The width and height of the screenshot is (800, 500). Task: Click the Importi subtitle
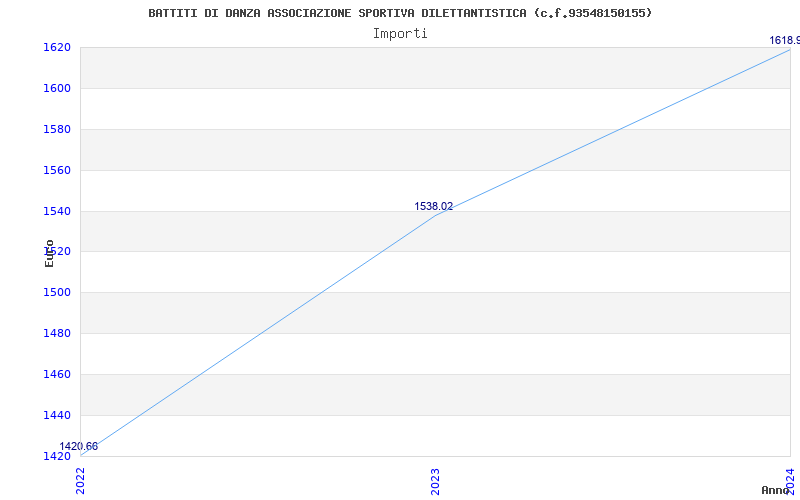400,34
